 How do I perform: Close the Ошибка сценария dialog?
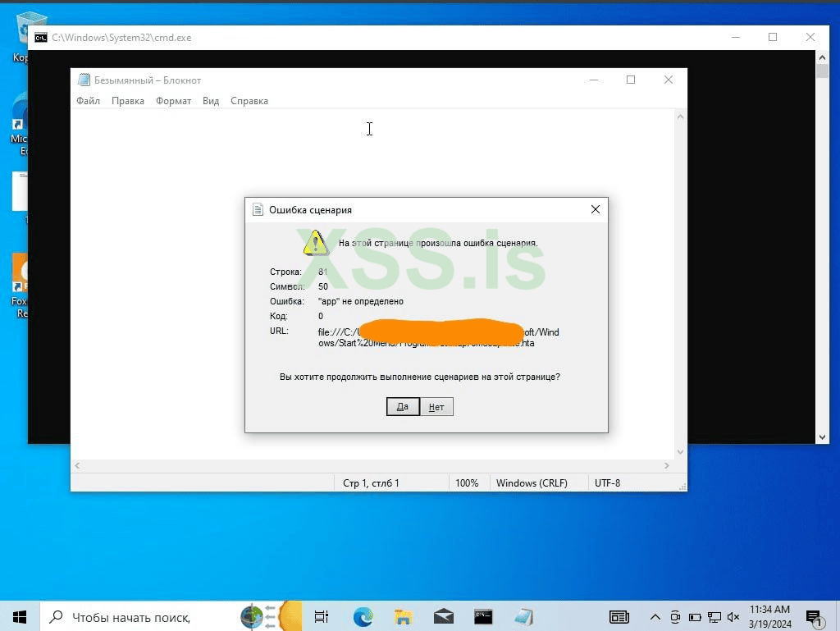[596, 209]
